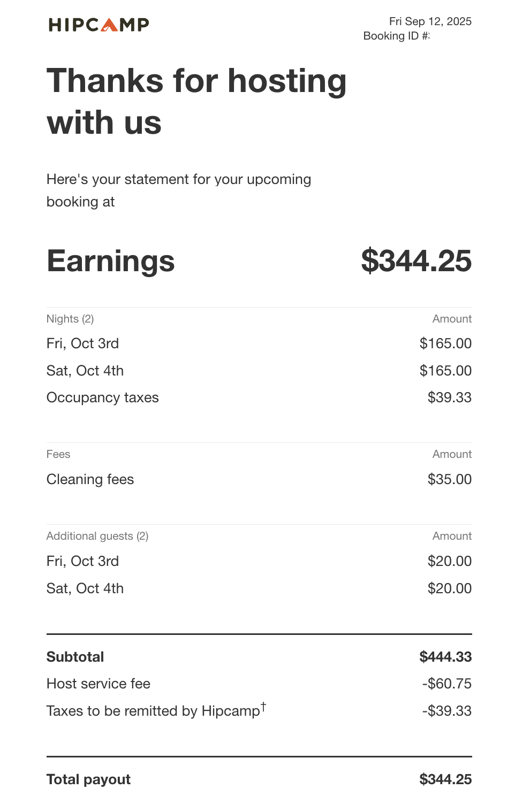Click the Cleaning fees line item
515x812 pixels.
point(90,479)
